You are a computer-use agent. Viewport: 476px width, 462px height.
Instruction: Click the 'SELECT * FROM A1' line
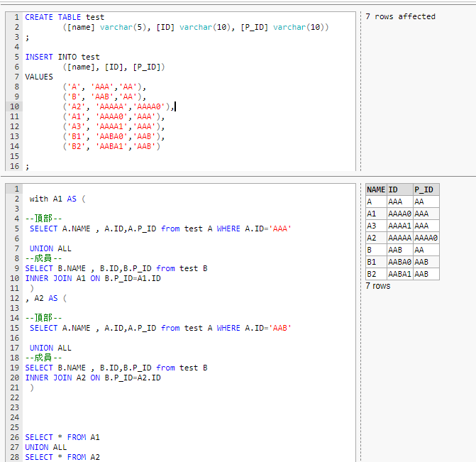tap(62, 437)
